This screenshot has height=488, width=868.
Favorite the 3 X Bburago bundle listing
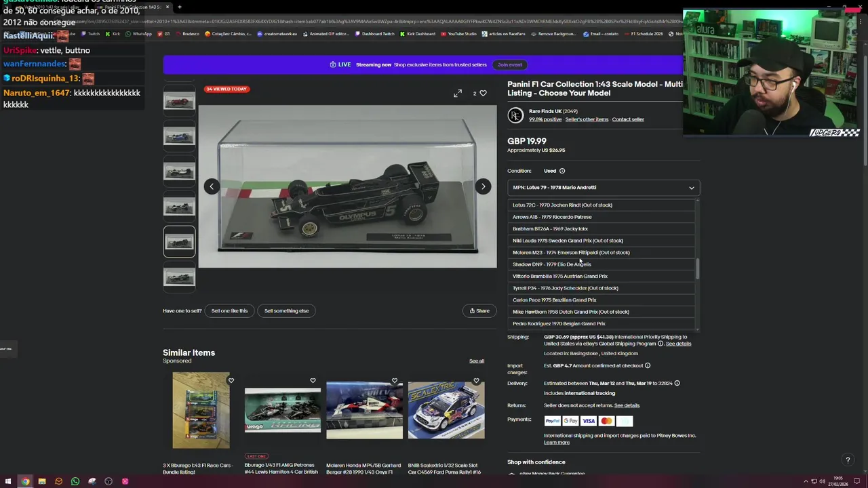click(231, 381)
